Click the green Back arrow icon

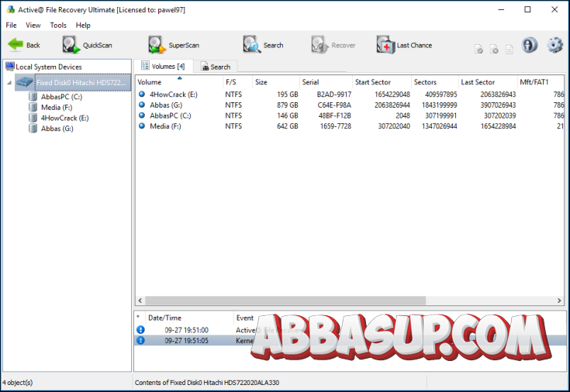pyautogui.click(x=16, y=45)
